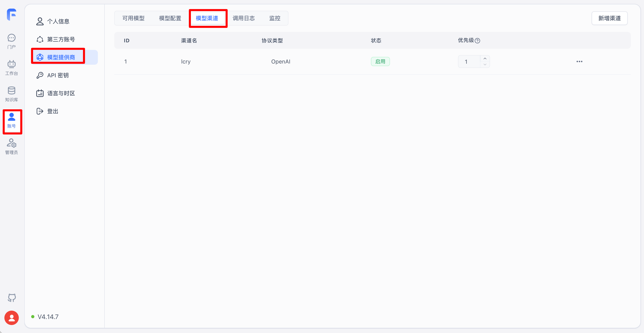Click the priority help tooltip icon
This screenshot has width=644, height=333.
coord(478,41)
